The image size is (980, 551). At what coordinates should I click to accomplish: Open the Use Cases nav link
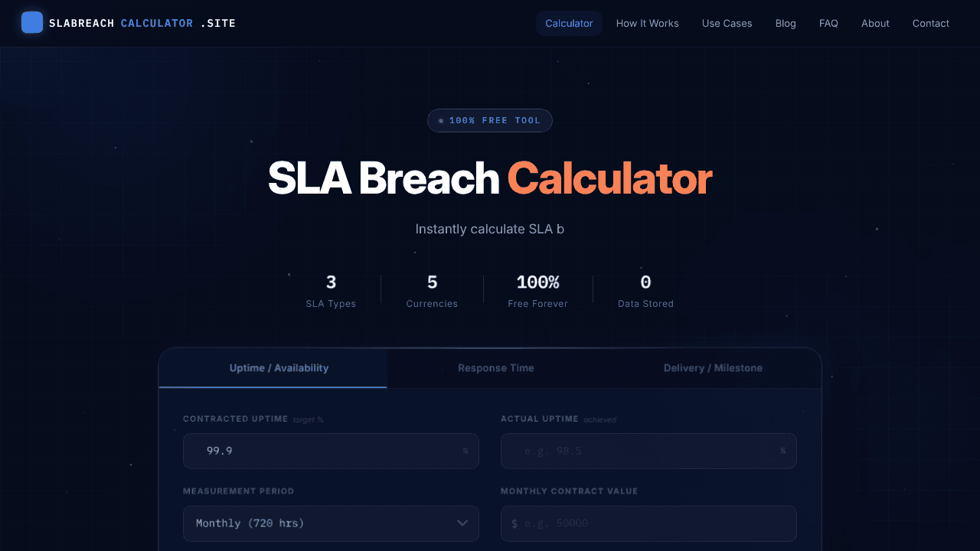727,23
